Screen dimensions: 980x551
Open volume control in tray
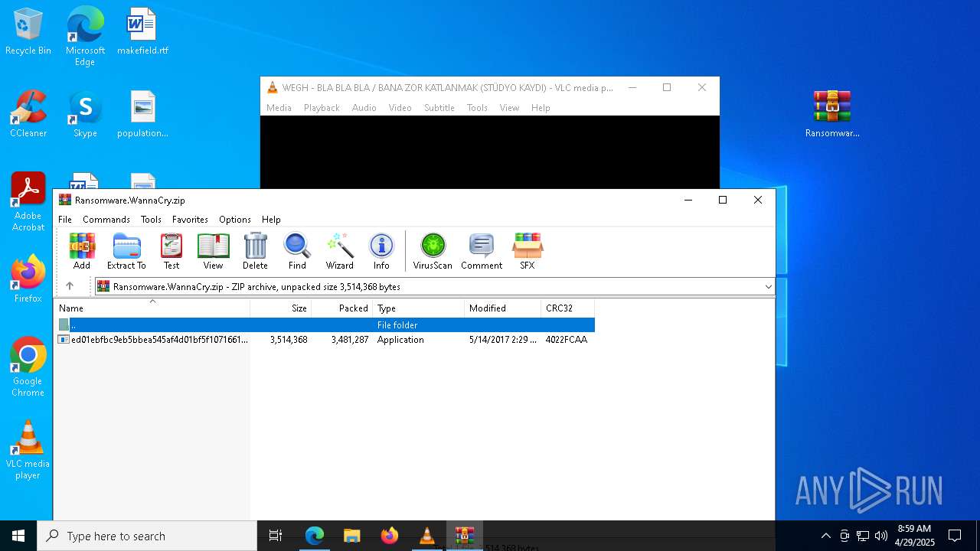pyautogui.click(x=881, y=536)
